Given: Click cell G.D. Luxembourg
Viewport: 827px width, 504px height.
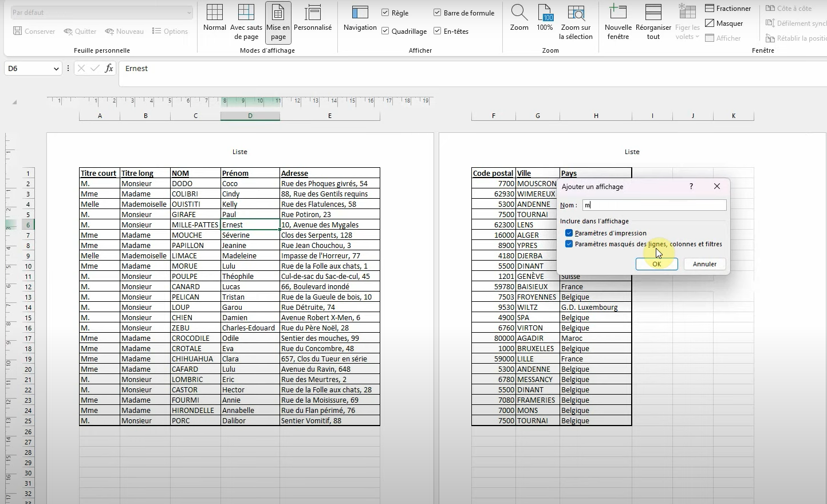Looking at the screenshot, I should (x=596, y=308).
